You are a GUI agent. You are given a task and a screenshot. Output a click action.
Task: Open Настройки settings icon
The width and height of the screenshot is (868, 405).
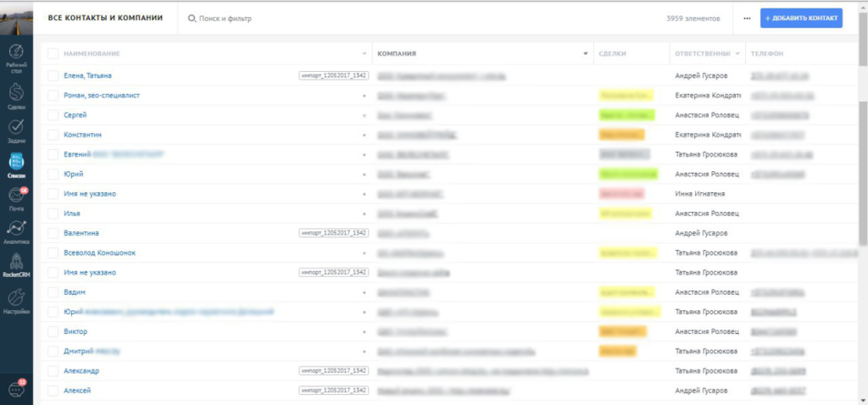[x=16, y=298]
